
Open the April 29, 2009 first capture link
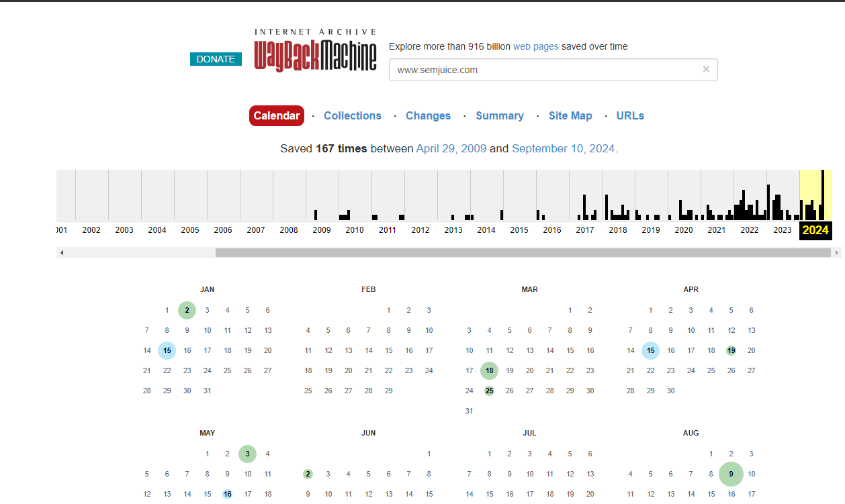[451, 148]
